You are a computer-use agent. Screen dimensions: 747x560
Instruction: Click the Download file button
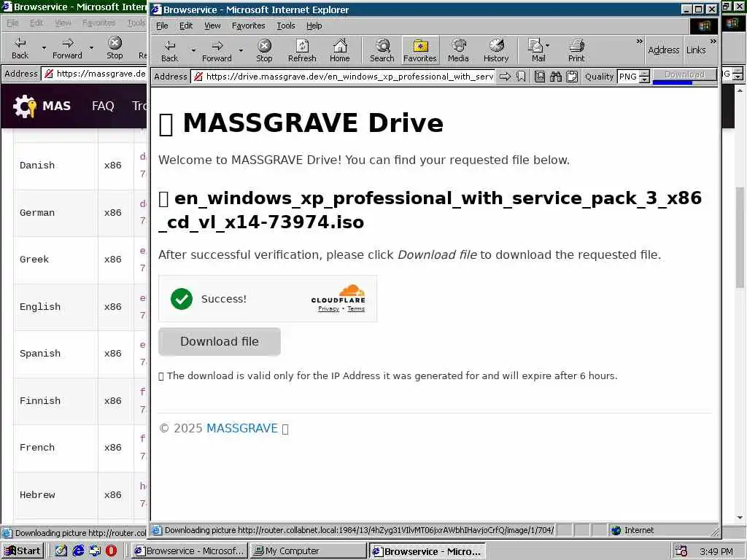coord(220,341)
